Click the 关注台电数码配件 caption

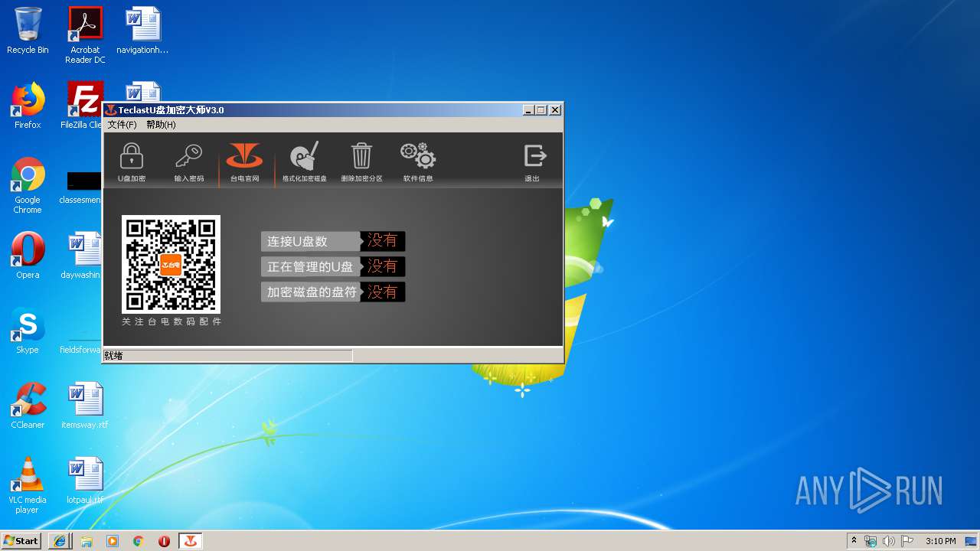(x=171, y=321)
